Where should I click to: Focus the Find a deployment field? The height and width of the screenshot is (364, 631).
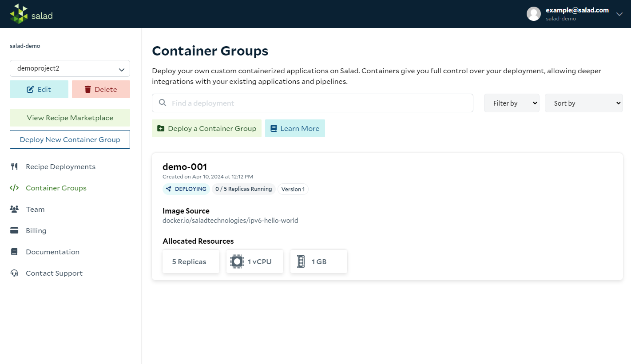point(312,103)
